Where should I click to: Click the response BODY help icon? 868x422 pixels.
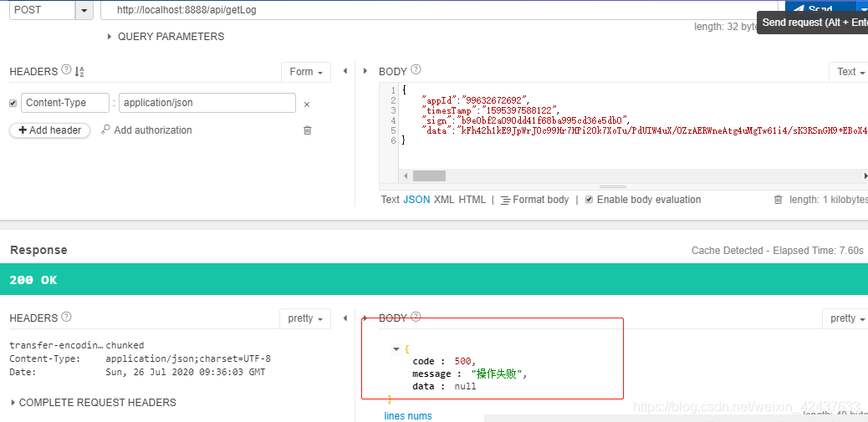[x=416, y=317]
